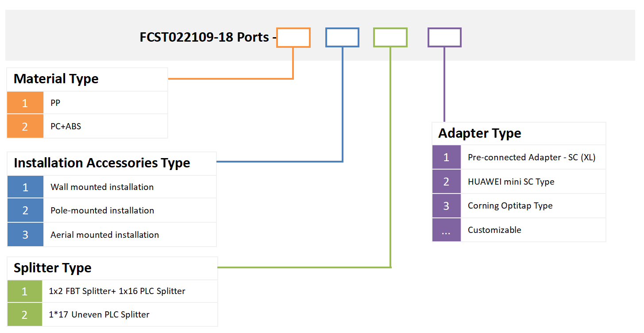644x333 pixels.
Task: Click the orange number 1 cell for PP
Action: point(25,102)
